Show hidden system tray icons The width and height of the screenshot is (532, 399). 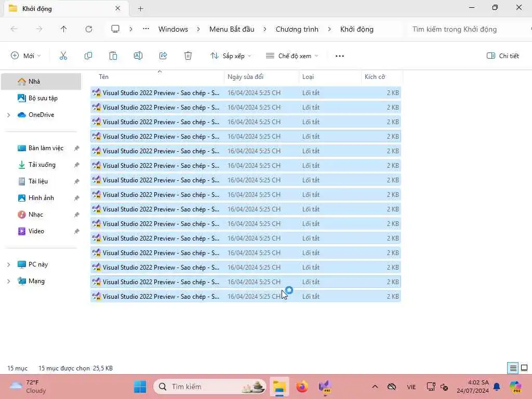pyautogui.click(x=375, y=387)
